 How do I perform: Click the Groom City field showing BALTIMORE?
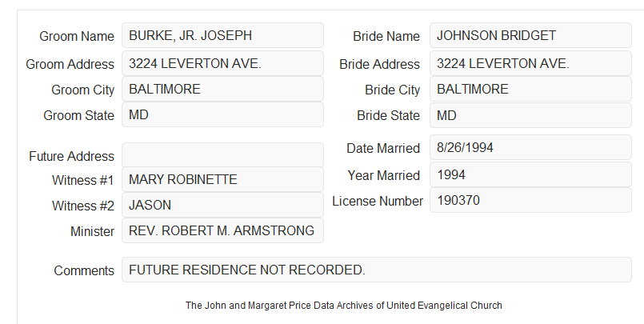(222, 89)
